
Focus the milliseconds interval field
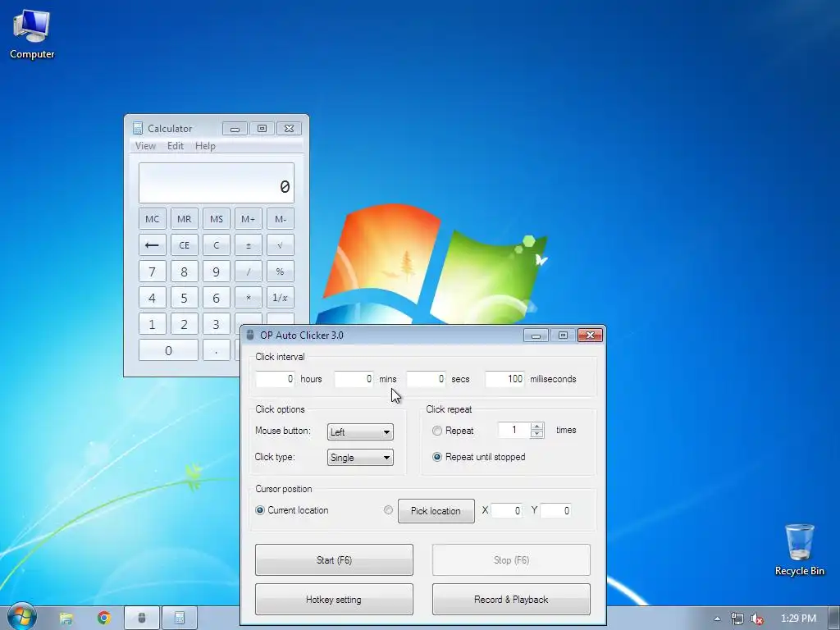click(504, 379)
